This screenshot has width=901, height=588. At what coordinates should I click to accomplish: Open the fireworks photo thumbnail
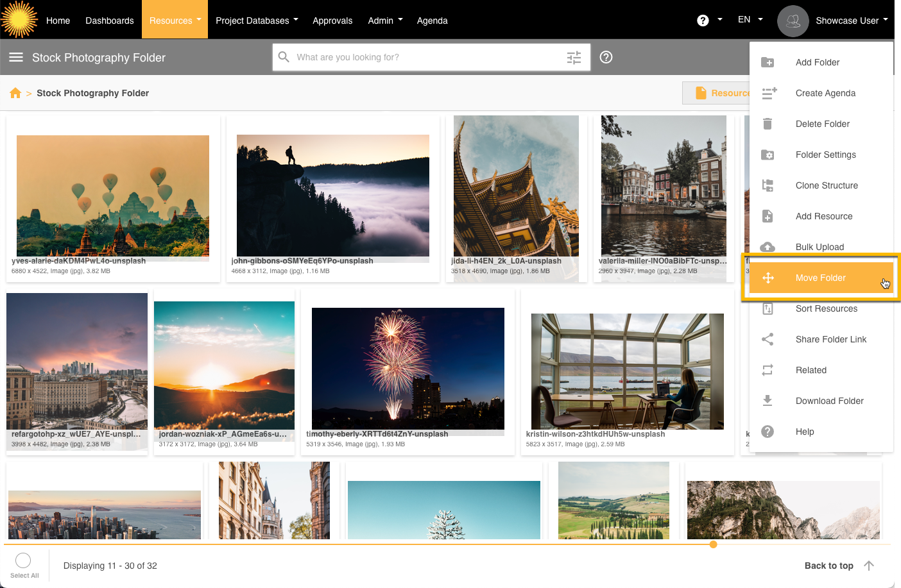tap(408, 368)
